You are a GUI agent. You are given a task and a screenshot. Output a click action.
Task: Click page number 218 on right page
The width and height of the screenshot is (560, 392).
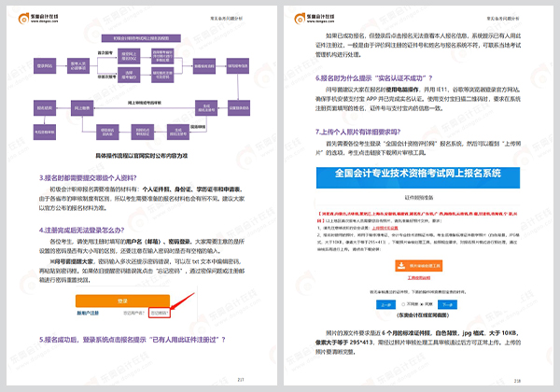coord(517,381)
